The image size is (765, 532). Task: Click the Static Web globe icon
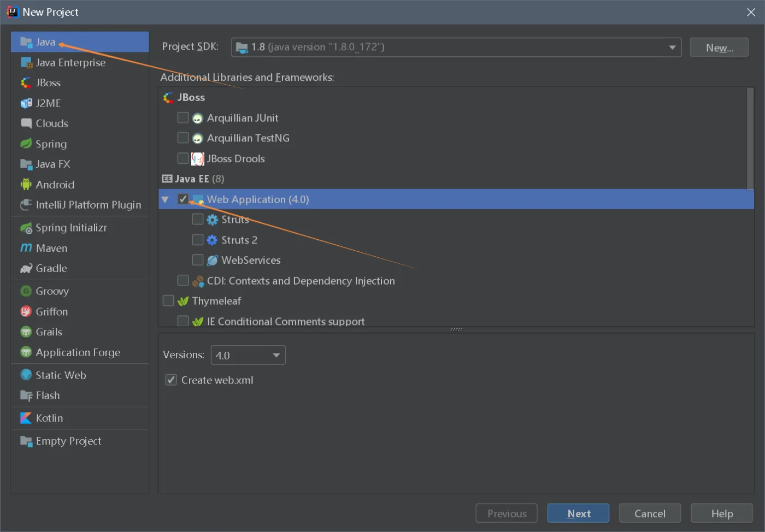coord(26,375)
